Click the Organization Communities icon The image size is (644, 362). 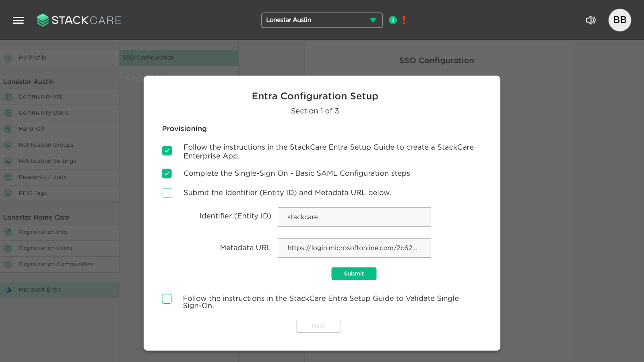coord(8,265)
